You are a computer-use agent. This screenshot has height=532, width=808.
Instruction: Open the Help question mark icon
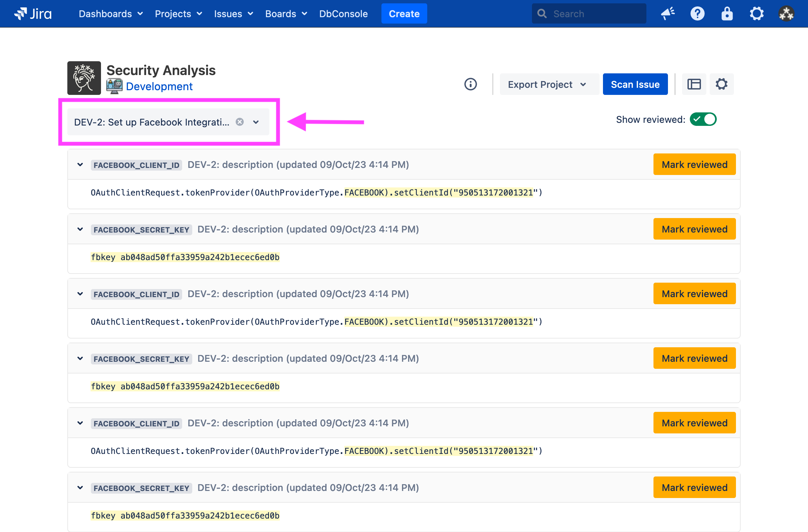(697, 13)
